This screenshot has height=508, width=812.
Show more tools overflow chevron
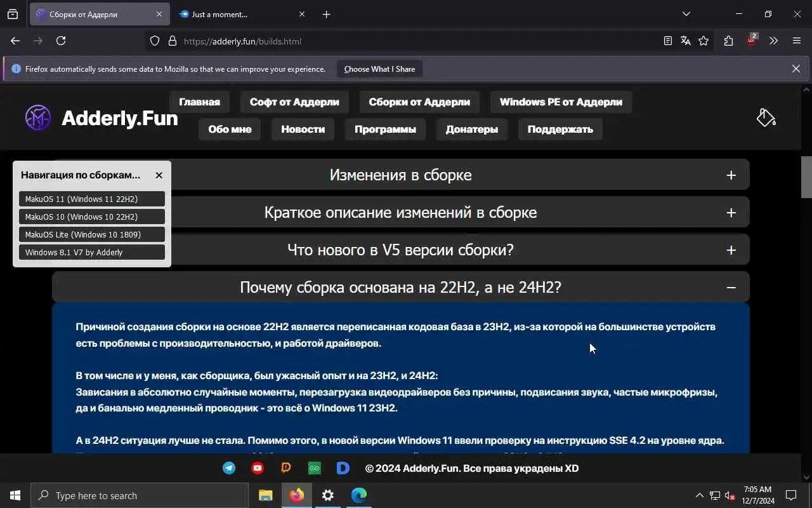tap(773, 41)
